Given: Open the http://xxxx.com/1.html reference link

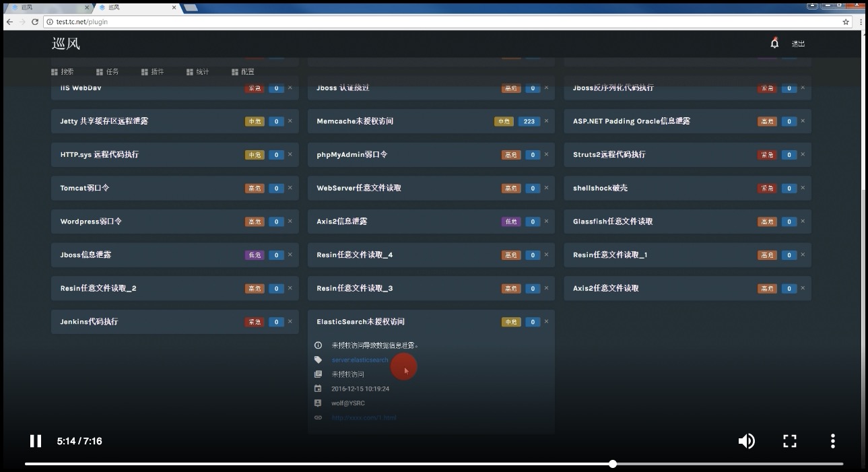Looking at the screenshot, I should pyautogui.click(x=364, y=417).
